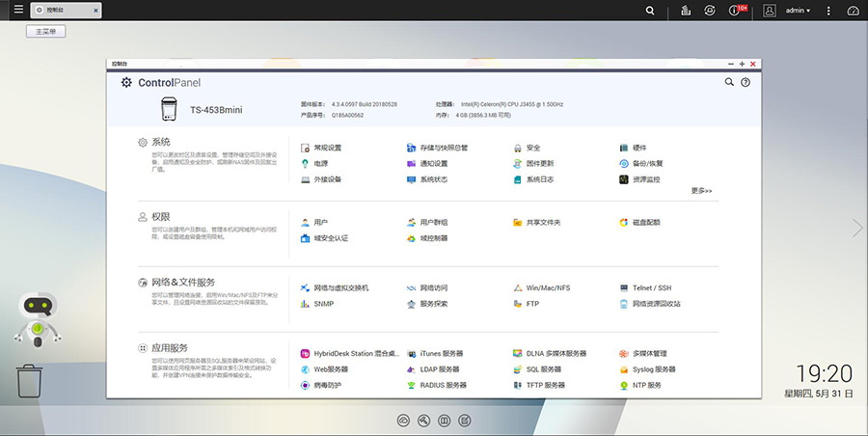Click the notifications icon with 10+ badge
Viewport: 868px width, 436px height.
[x=736, y=11]
